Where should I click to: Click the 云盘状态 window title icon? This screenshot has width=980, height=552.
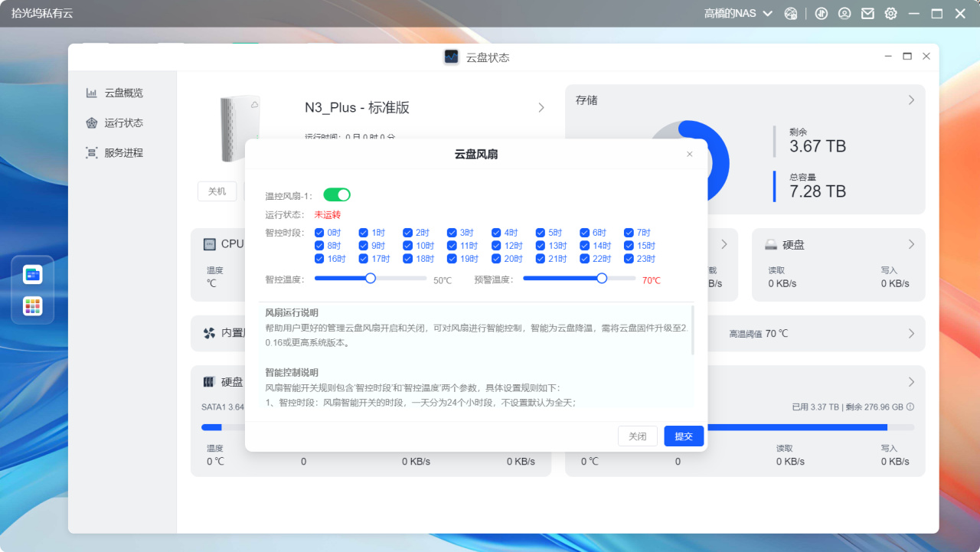point(451,57)
